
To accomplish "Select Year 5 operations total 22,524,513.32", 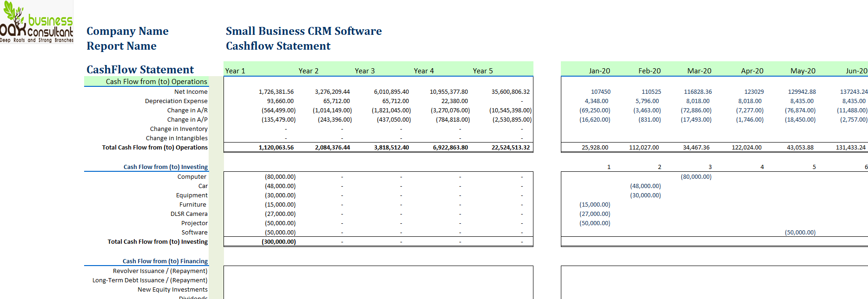I will 511,148.
